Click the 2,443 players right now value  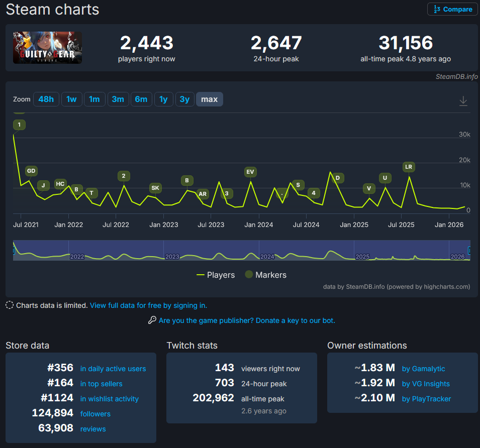pos(147,43)
